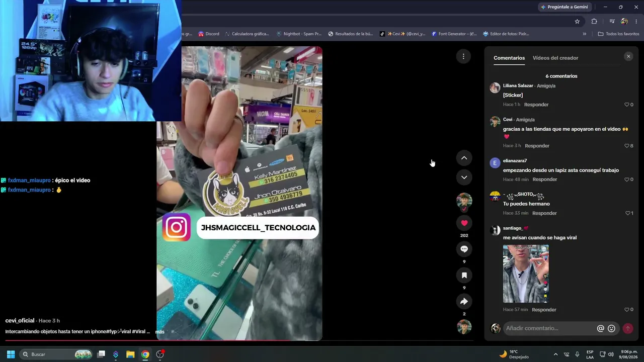Viewport: 644px width, 362px height.
Task: Click the microphone icon in the system tray
Action: (577, 354)
